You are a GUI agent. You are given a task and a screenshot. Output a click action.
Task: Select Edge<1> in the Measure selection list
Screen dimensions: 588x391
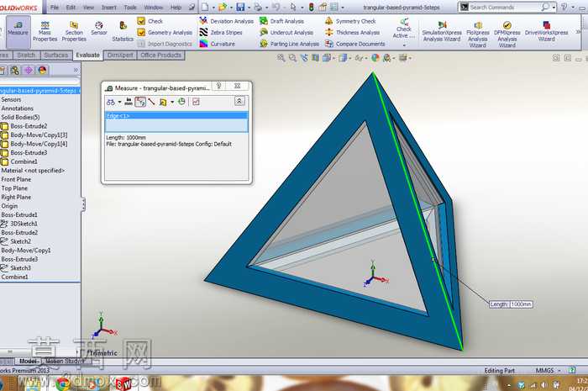pos(176,116)
